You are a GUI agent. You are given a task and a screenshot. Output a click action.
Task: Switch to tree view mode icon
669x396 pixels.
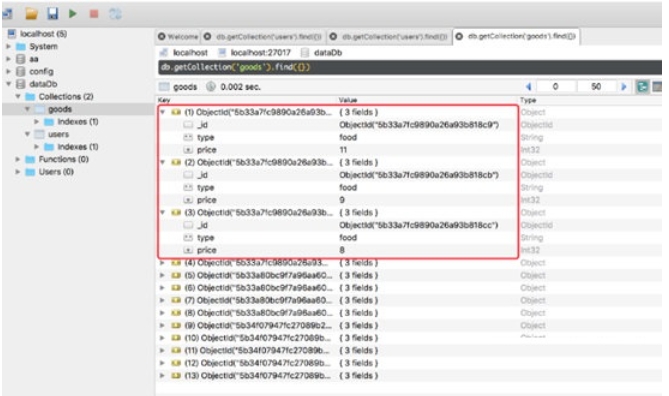point(642,87)
